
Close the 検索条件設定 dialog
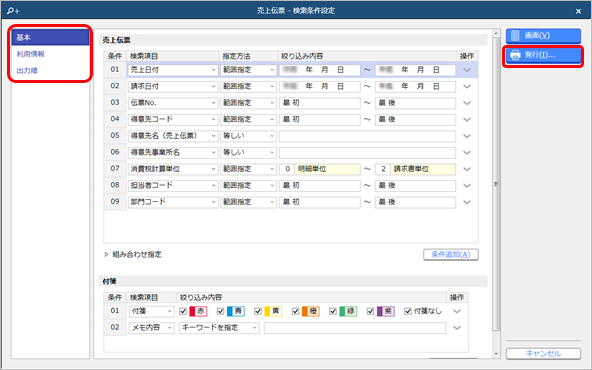(578, 11)
